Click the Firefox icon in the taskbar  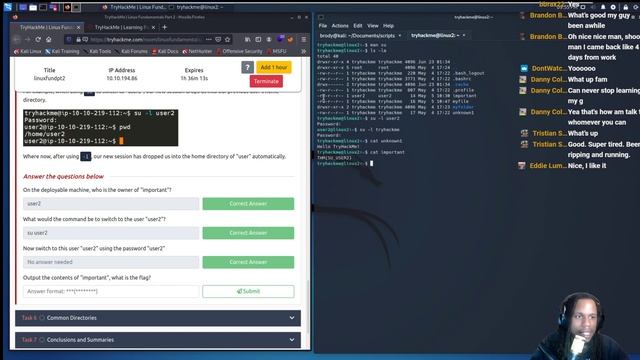click(x=67, y=7)
